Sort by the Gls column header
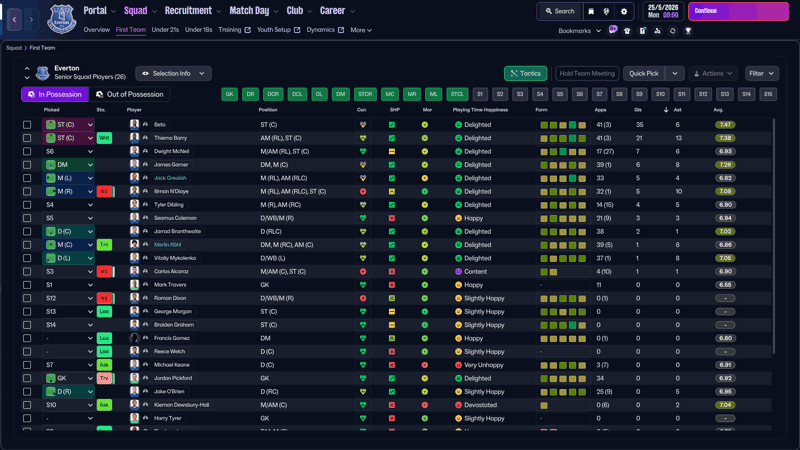Viewport: 800px width, 450px height. point(638,110)
